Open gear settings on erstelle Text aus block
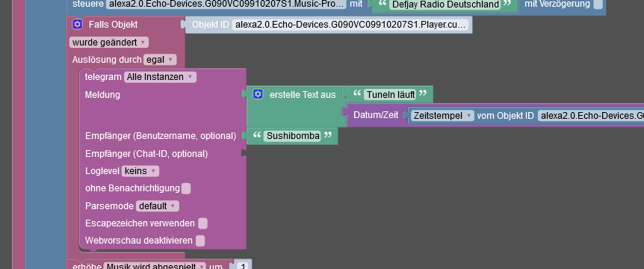This screenshot has width=644, height=269. tap(258, 94)
